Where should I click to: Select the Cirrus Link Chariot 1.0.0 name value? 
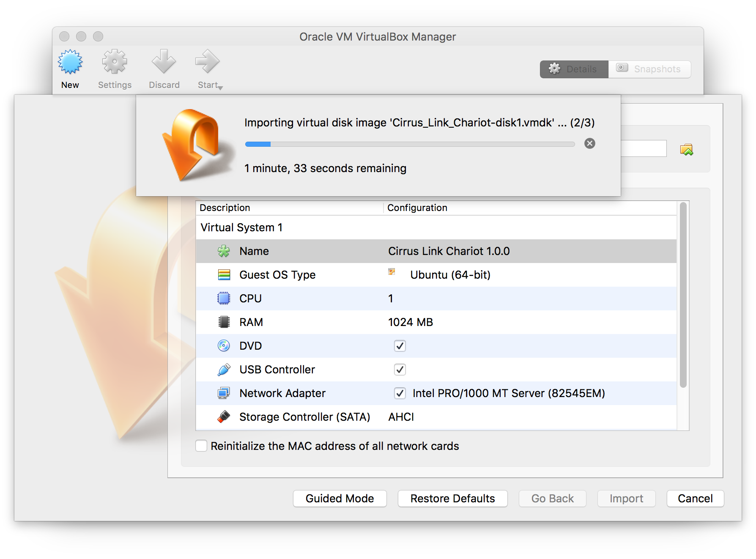[449, 251]
